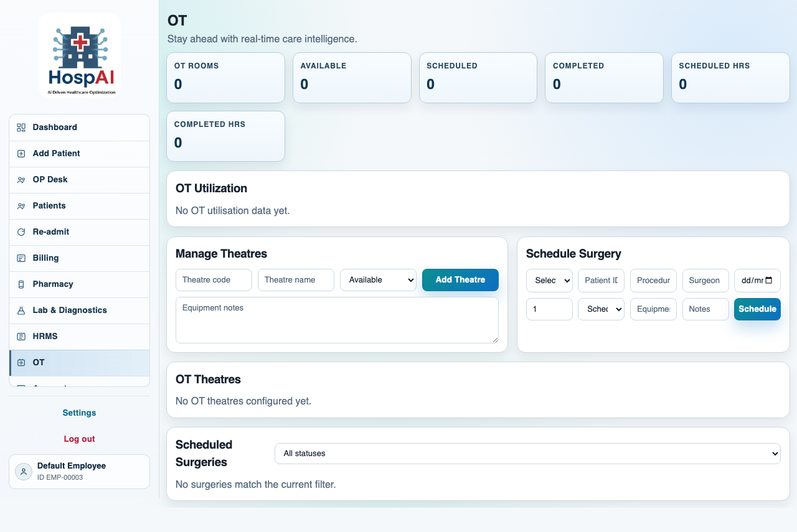
Task: Focus the Equipment notes text area
Action: [337, 320]
